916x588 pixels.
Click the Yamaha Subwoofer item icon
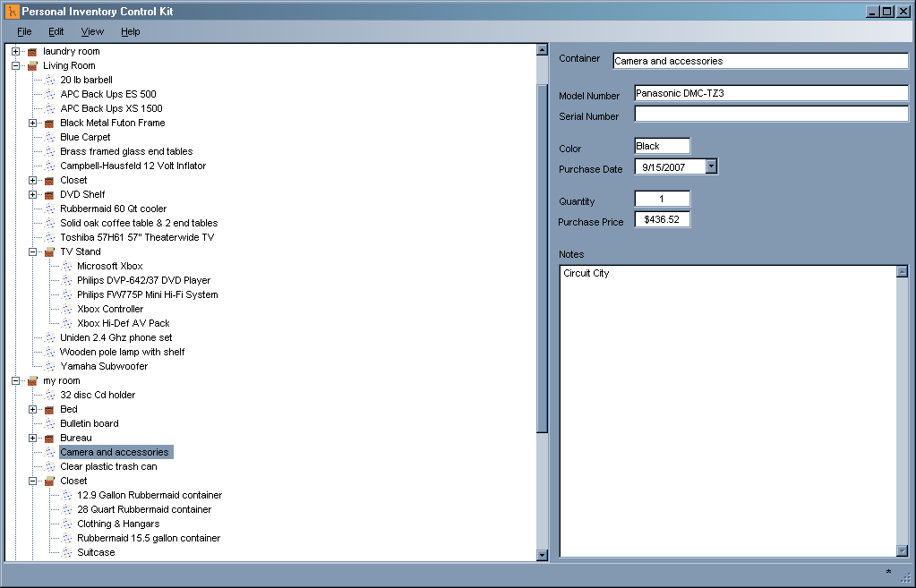click(x=49, y=366)
